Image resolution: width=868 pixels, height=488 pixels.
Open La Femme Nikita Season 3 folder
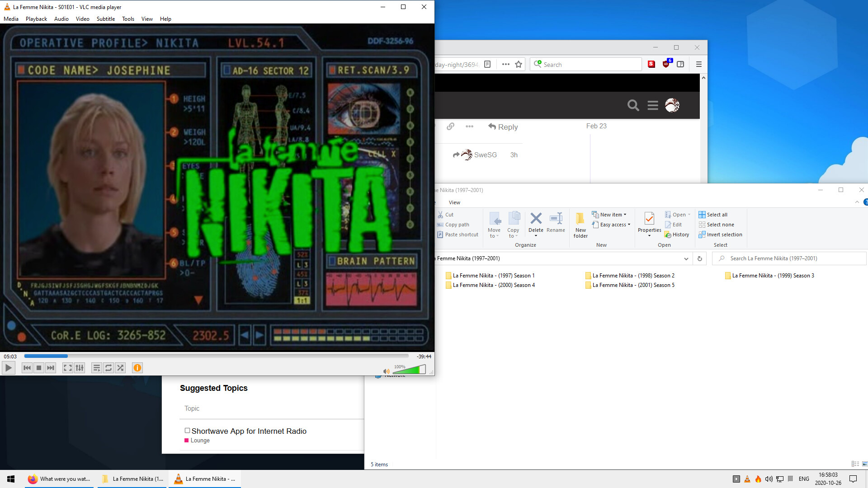click(773, 276)
